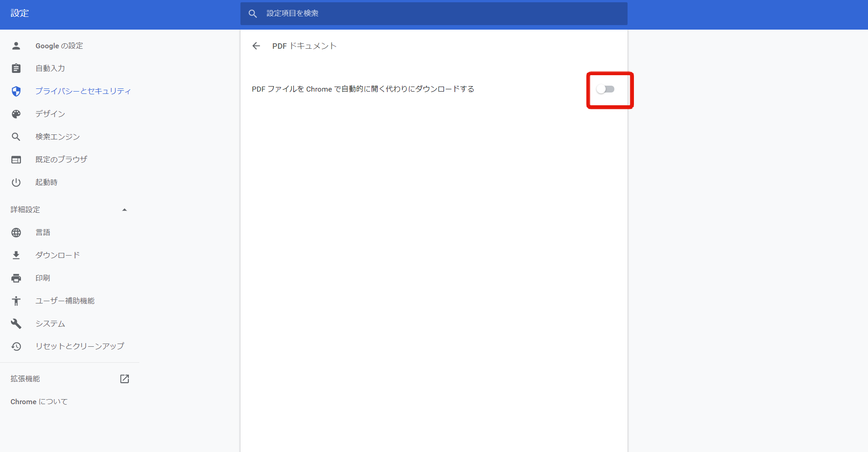Click the wrench icon for システム
868x452 pixels.
tap(16, 324)
